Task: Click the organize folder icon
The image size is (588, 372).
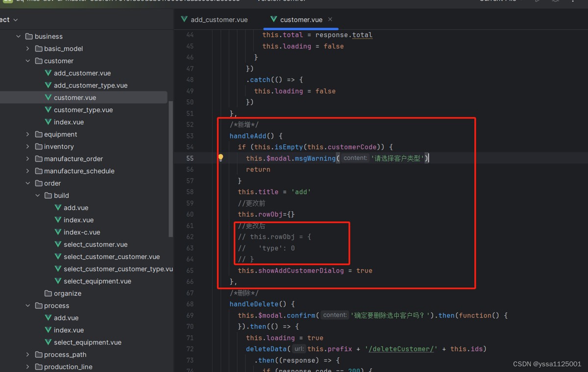Action: [x=48, y=293]
